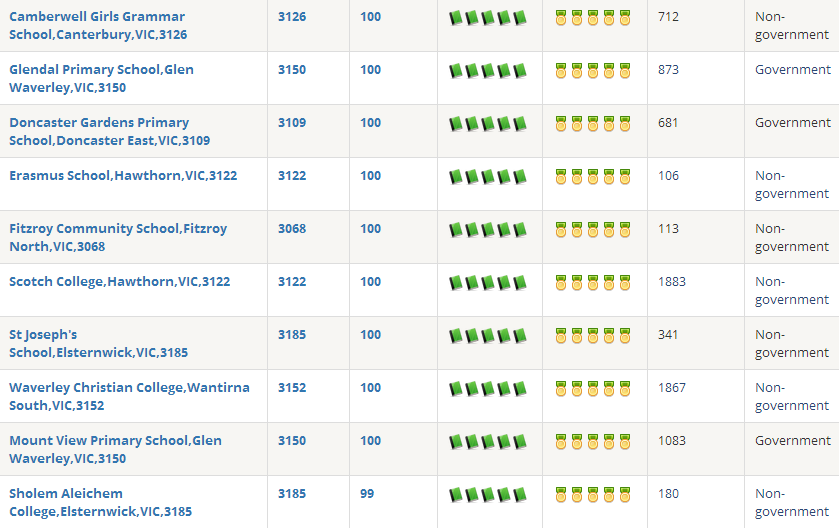
Task: Click books rating for Fitzroy Community School
Action: tap(487, 230)
